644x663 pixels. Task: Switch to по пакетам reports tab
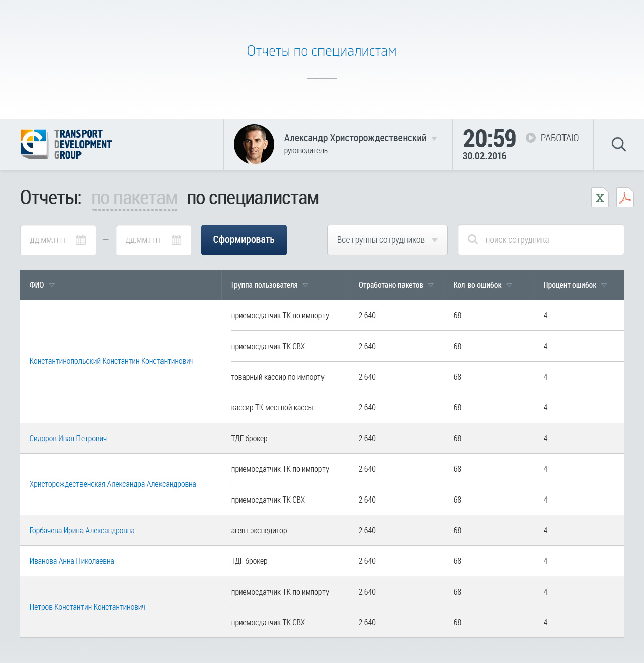point(134,198)
